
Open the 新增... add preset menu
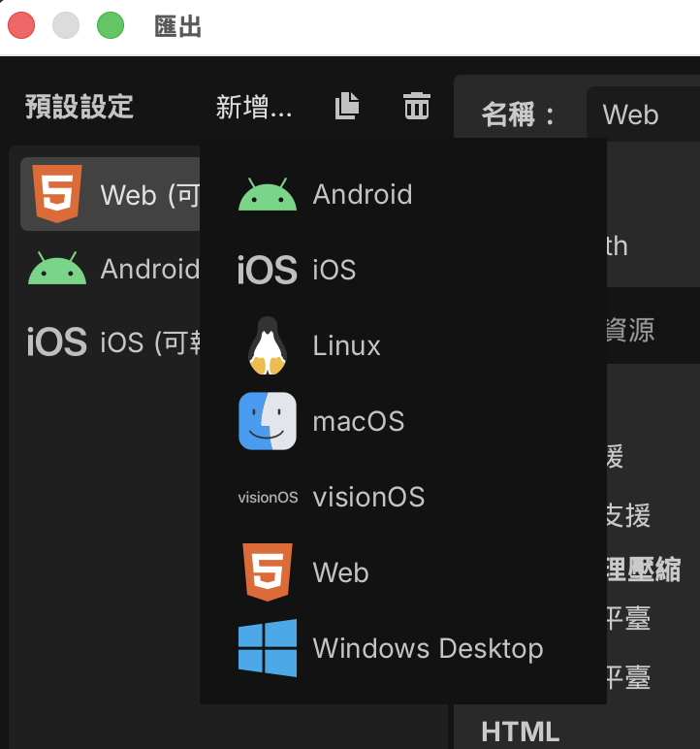254,107
